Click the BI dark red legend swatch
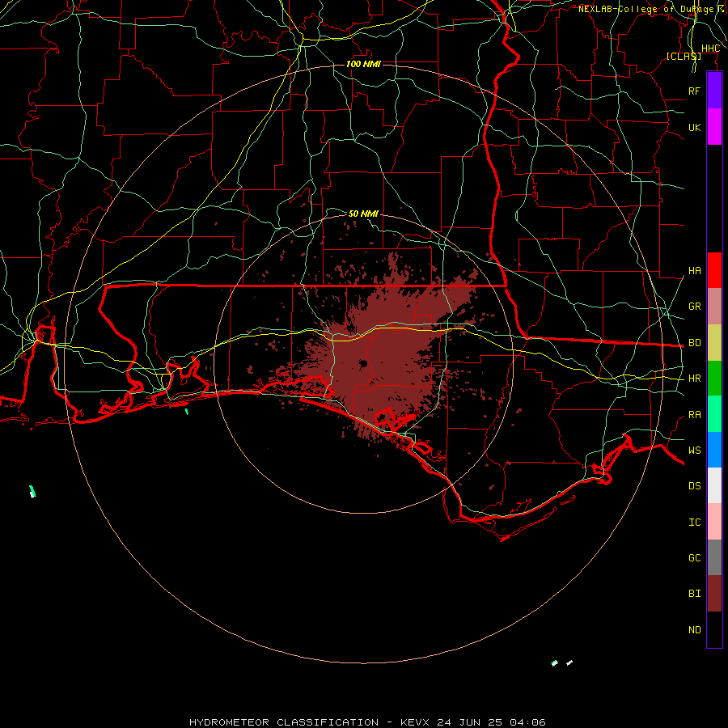 pos(714,594)
